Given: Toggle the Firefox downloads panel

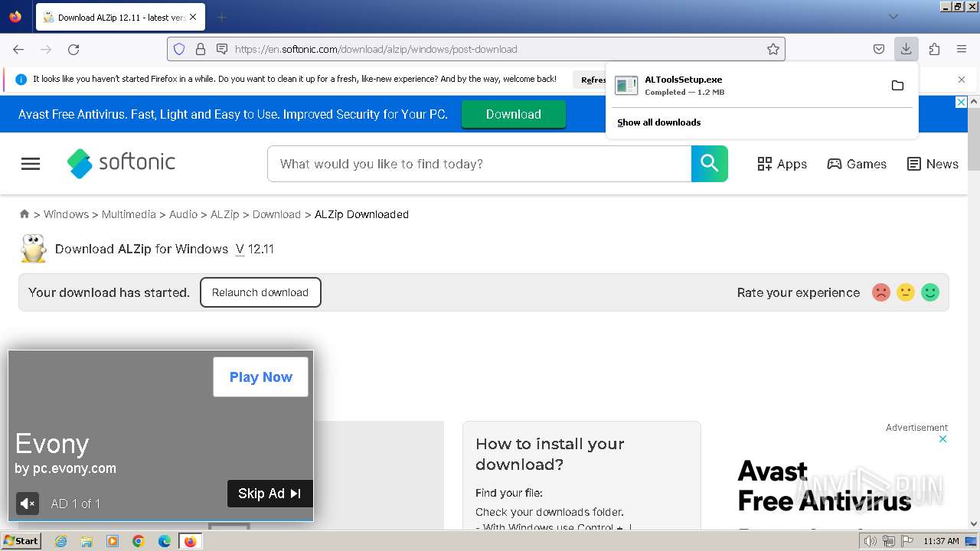Looking at the screenshot, I should 906,49.
